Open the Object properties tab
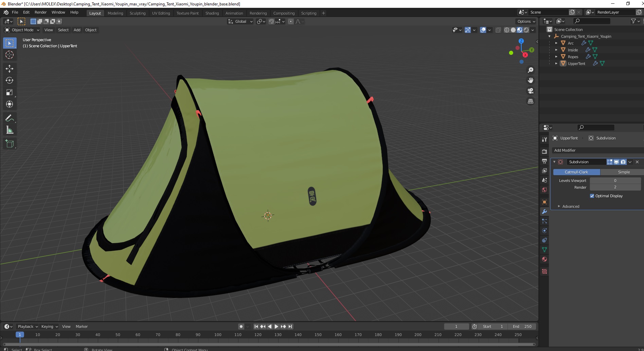The height and width of the screenshot is (351, 644). click(544, 202)
